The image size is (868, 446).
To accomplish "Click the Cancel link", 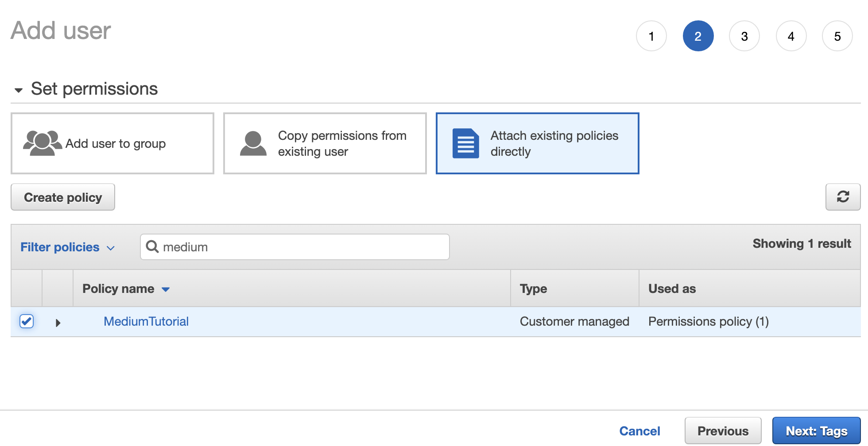I will point(639,431).
